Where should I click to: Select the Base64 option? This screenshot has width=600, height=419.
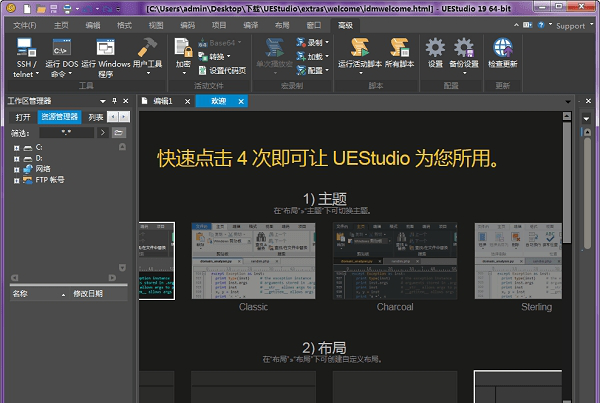[220, 43]
